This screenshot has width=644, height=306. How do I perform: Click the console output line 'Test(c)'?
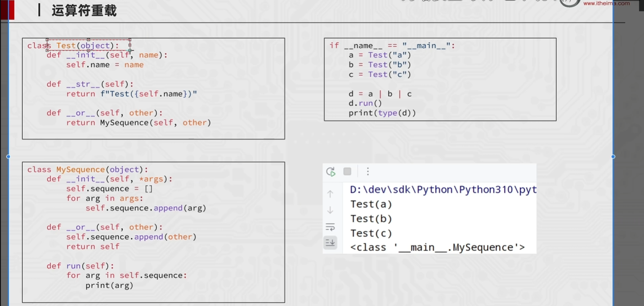371,233
